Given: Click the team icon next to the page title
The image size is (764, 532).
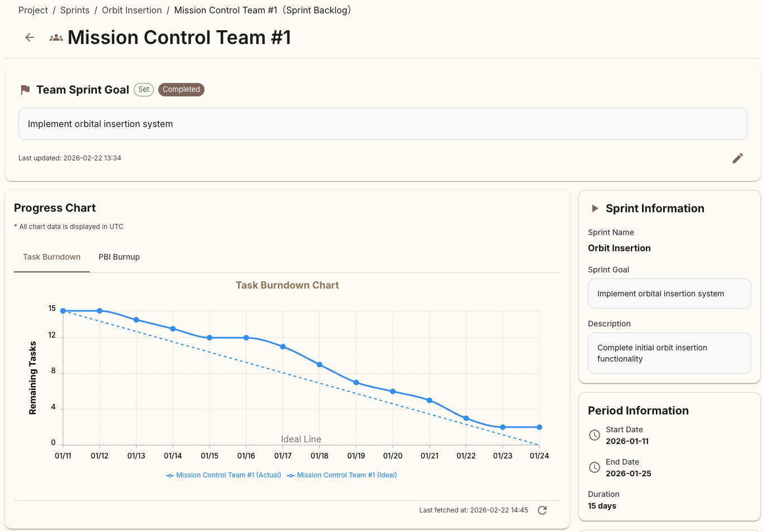Looking at the screenshot, I should click(56, 37).
